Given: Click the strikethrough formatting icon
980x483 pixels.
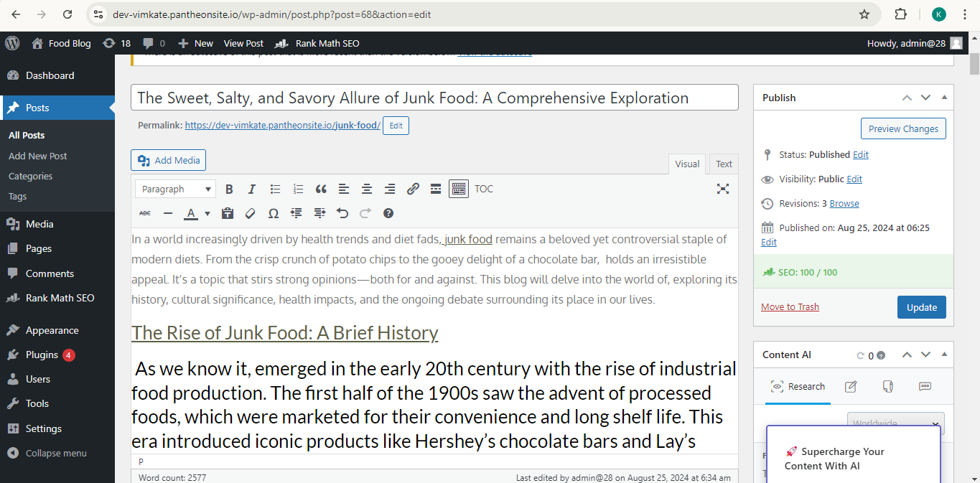Looking at the screenshot, I should [145, 213].
